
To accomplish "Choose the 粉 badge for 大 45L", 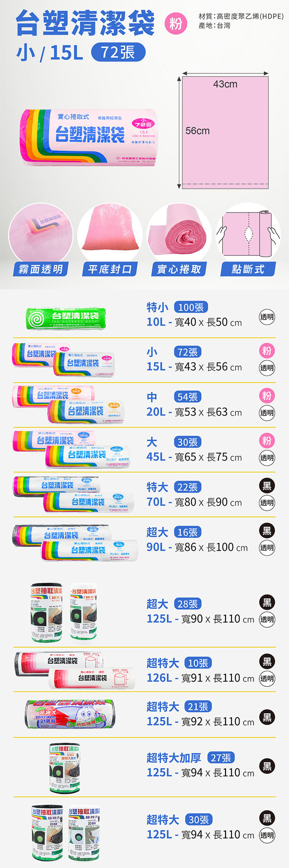I will 267,441.
